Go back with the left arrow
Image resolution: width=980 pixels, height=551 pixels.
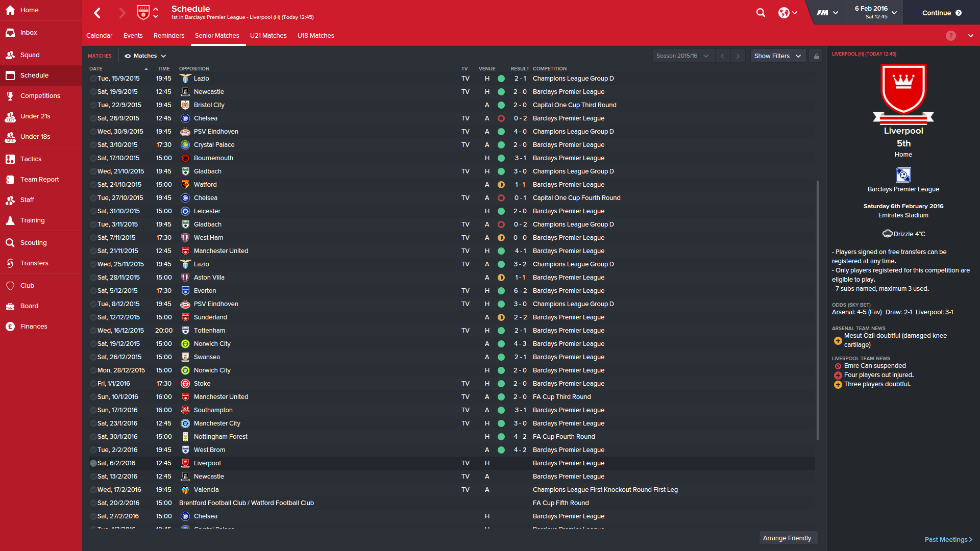(x=97, y=13)
